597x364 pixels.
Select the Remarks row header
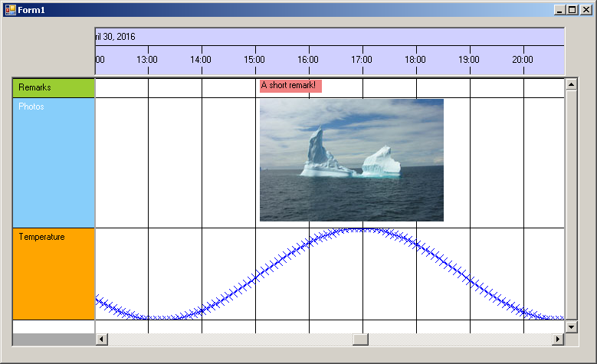pos(54,87)
